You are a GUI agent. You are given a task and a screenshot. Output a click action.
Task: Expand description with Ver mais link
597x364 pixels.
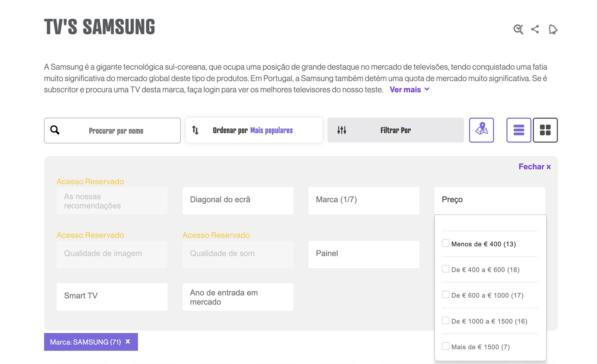tap(409, 90)
